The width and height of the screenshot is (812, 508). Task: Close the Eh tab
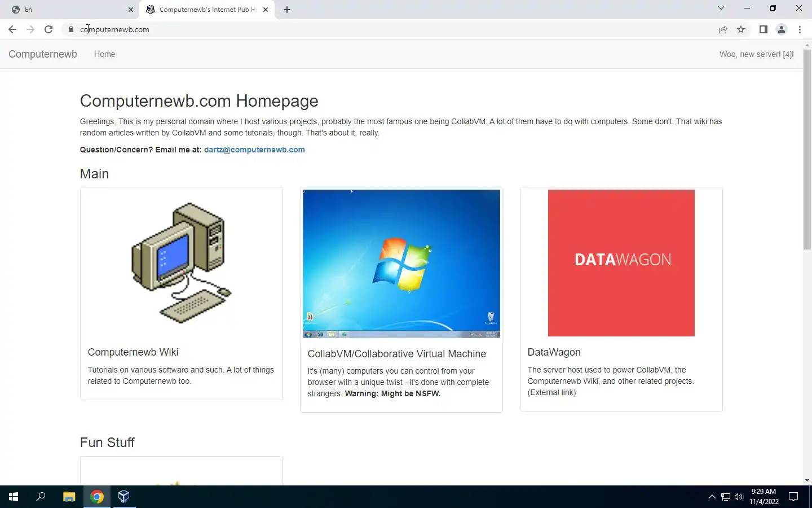point(131,10)
